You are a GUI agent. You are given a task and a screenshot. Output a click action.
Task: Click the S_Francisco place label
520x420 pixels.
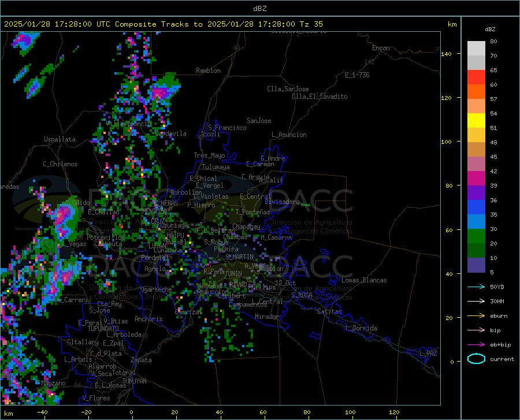click(x=227, y=128)
